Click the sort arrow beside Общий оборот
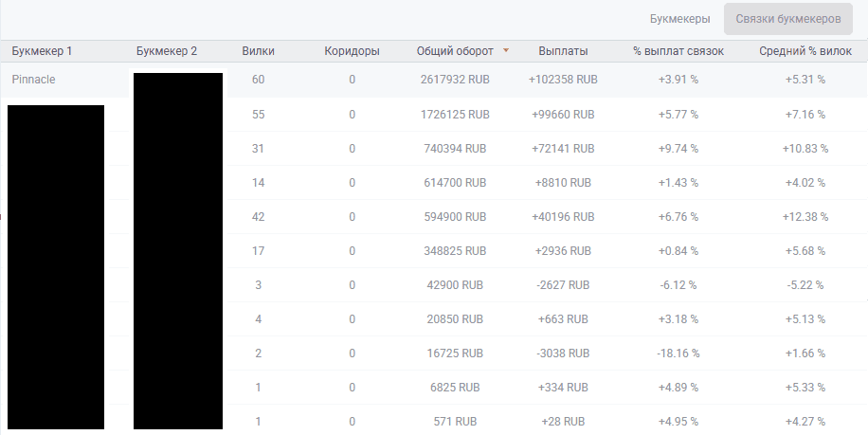The image size is (868, 435). click(506, 51)
